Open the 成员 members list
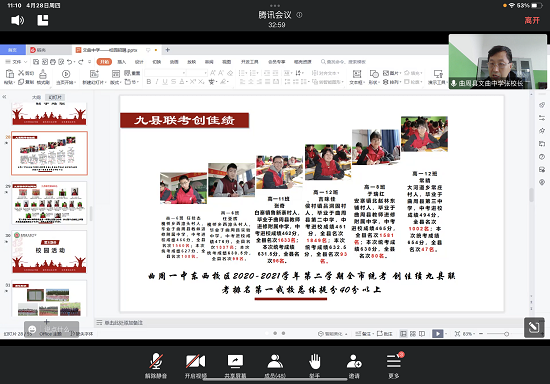Image resolution: width=550 pixels, height=384 pixels. click(275, 366)
